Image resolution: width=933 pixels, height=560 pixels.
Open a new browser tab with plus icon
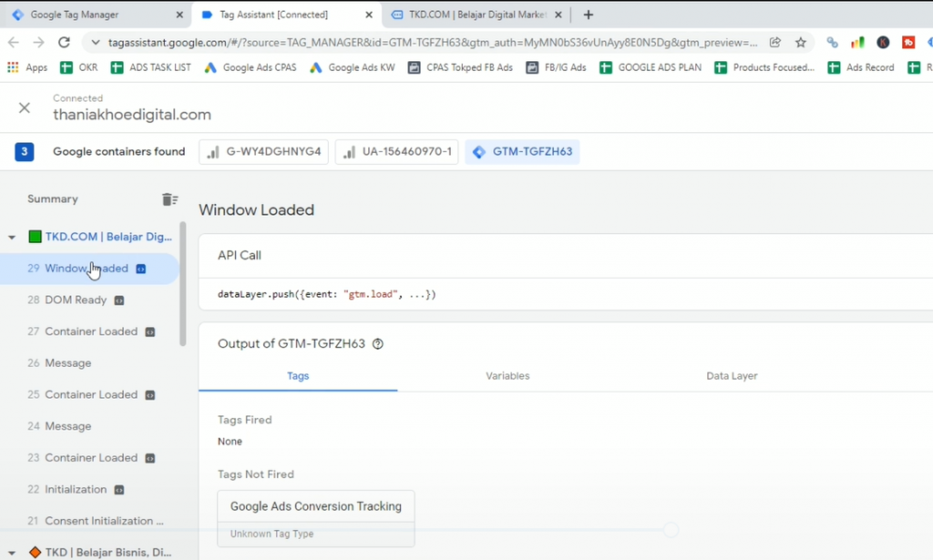[589, 15]
